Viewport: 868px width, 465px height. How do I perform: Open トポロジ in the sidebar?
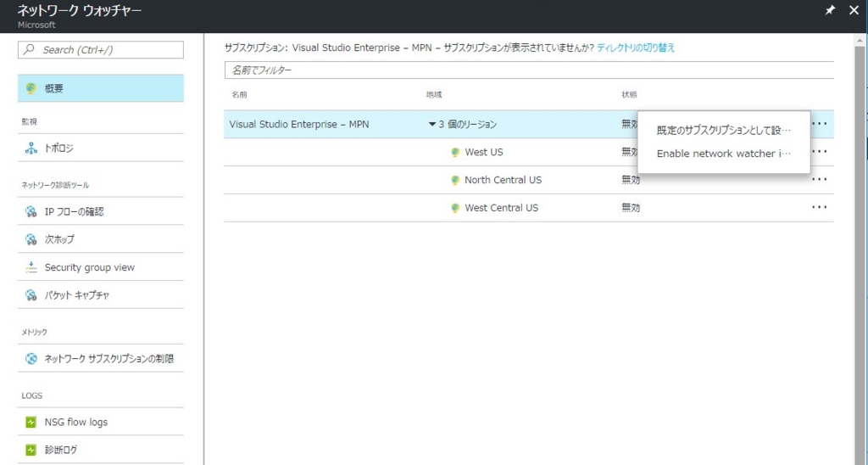[x=101, y=148]
